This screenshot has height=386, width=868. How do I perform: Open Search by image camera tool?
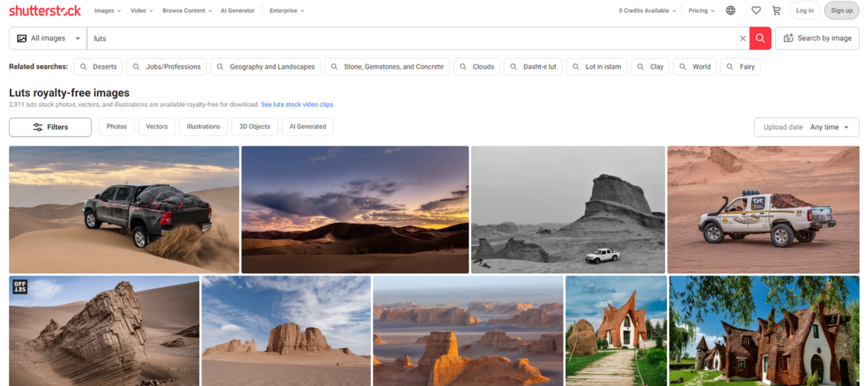tap(817, 38)
